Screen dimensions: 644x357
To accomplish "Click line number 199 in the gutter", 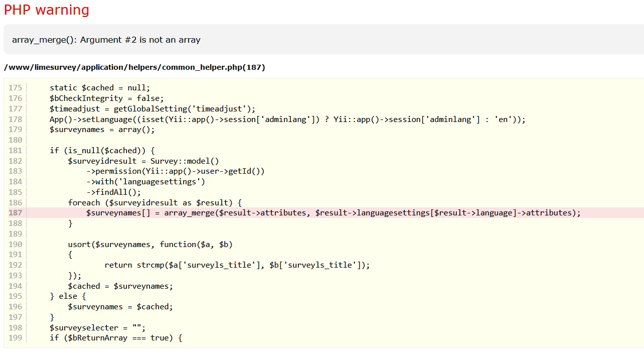I will [x=16, y=338].
